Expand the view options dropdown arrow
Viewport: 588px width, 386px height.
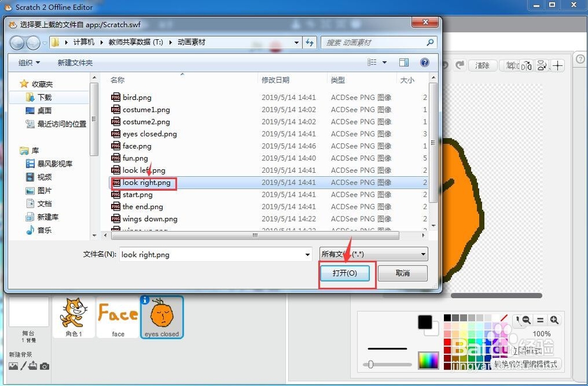(385, 63)
